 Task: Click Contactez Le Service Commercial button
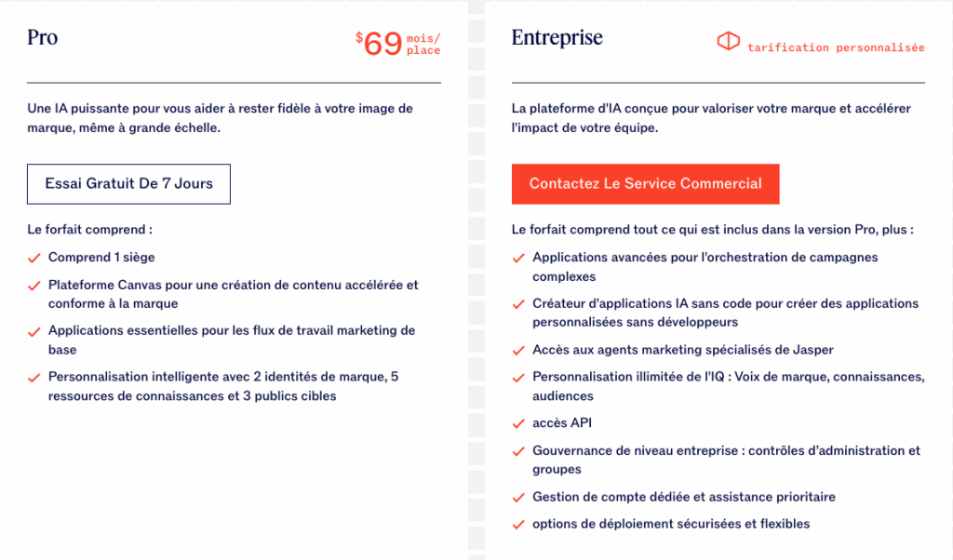pos(645,184)
